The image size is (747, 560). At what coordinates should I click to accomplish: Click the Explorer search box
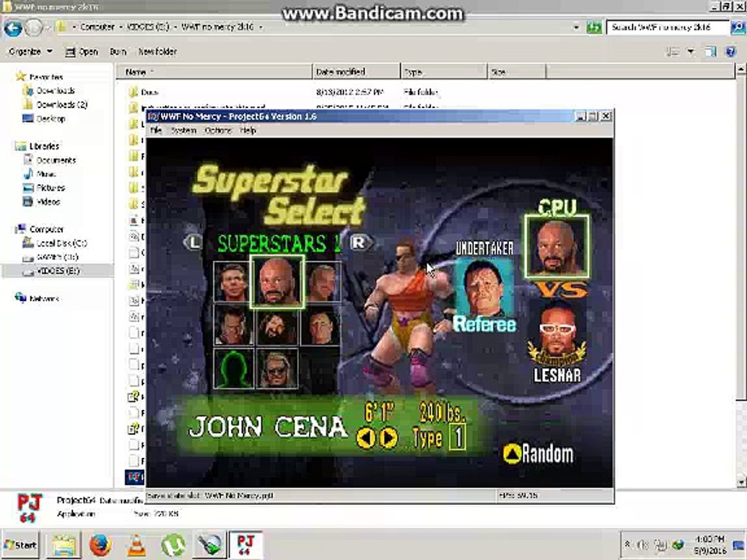(667, 27)
